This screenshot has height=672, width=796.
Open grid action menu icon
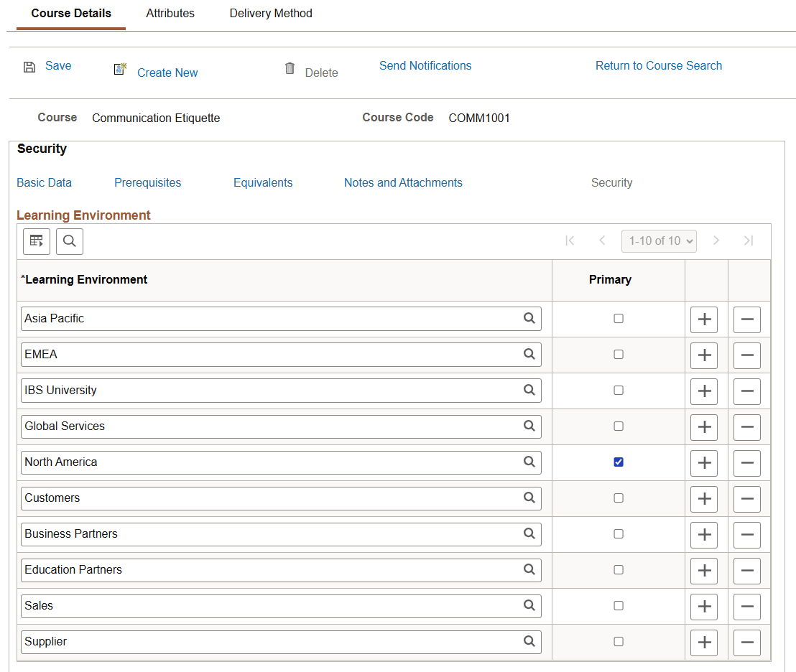coord(37,241)
